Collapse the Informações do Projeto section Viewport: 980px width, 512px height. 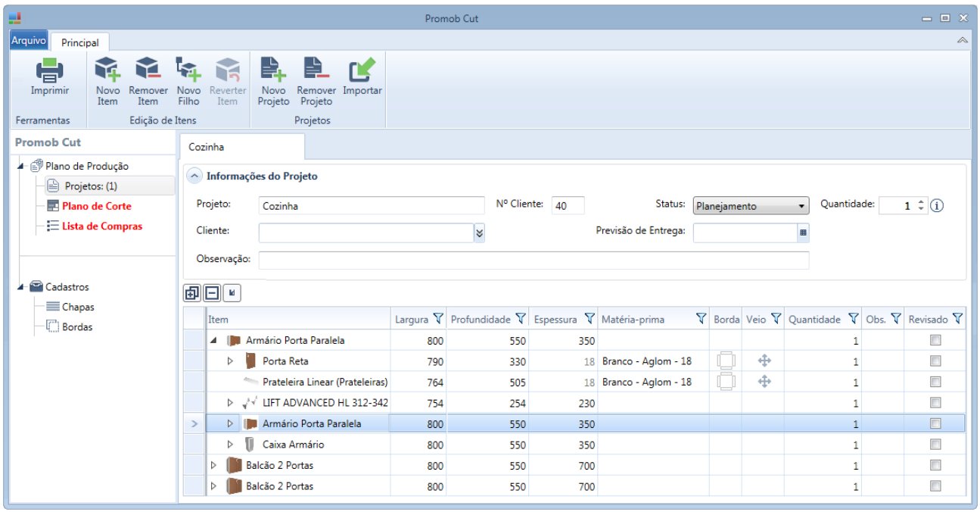click(195, 176)
